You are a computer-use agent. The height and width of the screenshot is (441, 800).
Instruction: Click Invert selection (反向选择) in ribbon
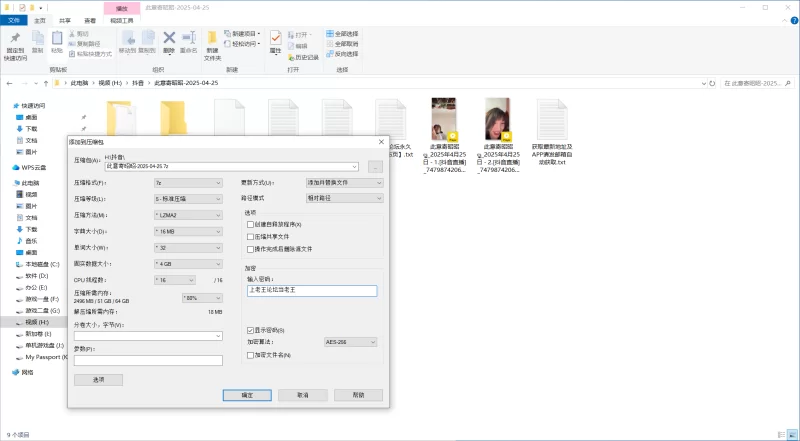point(342,54)
